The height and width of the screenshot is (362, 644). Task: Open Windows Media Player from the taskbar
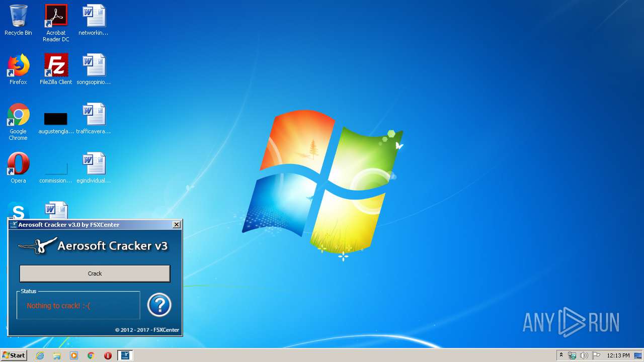[x=74, y=355]
